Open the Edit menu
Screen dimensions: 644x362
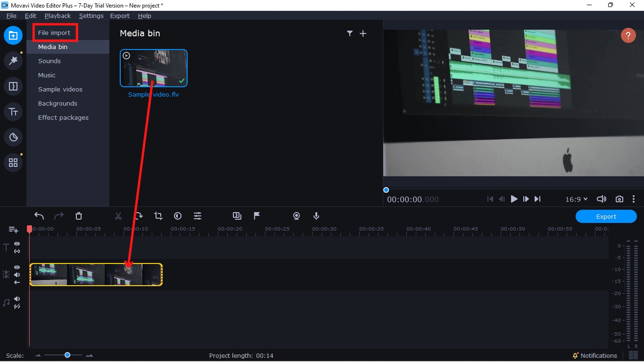(x=30, y=16)
